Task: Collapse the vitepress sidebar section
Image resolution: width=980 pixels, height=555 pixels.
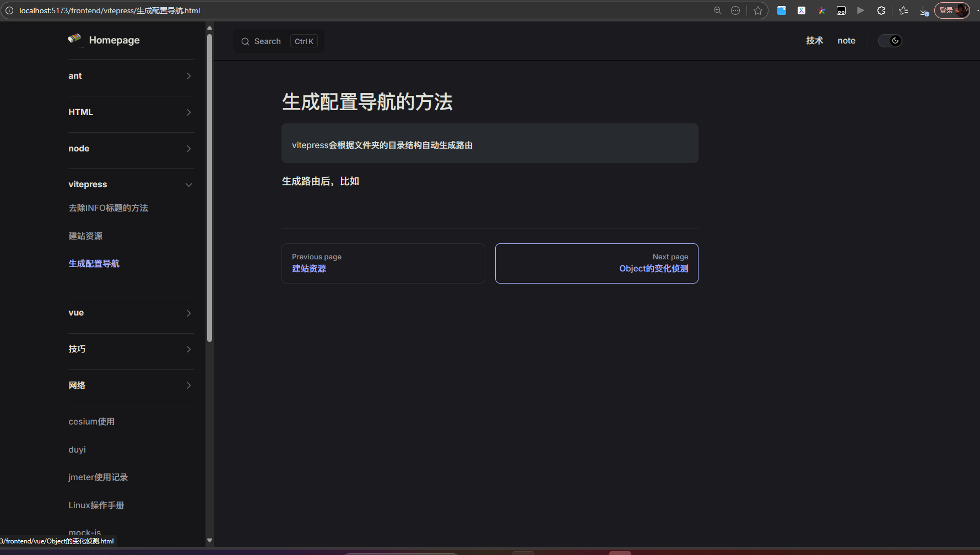Action: (188, 184)
